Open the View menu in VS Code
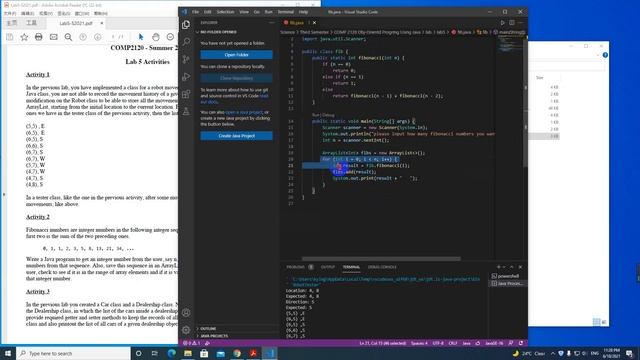Screen dimensions: 640x360 pos(244,12)
